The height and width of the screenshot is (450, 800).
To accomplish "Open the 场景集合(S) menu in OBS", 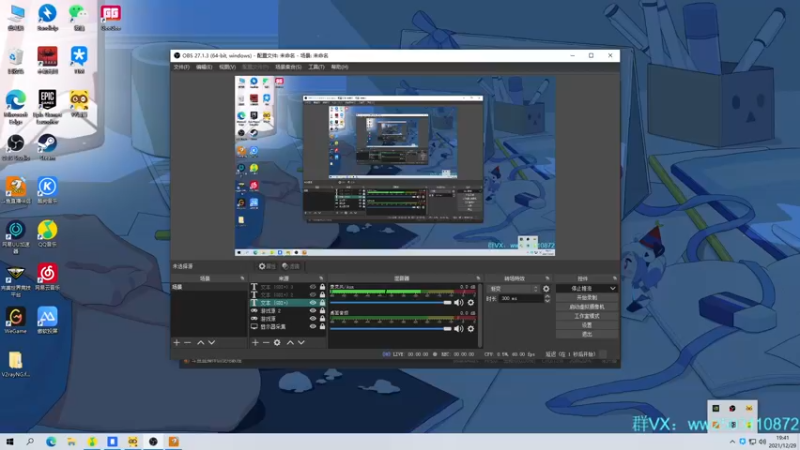I will (x=288, y=67).
